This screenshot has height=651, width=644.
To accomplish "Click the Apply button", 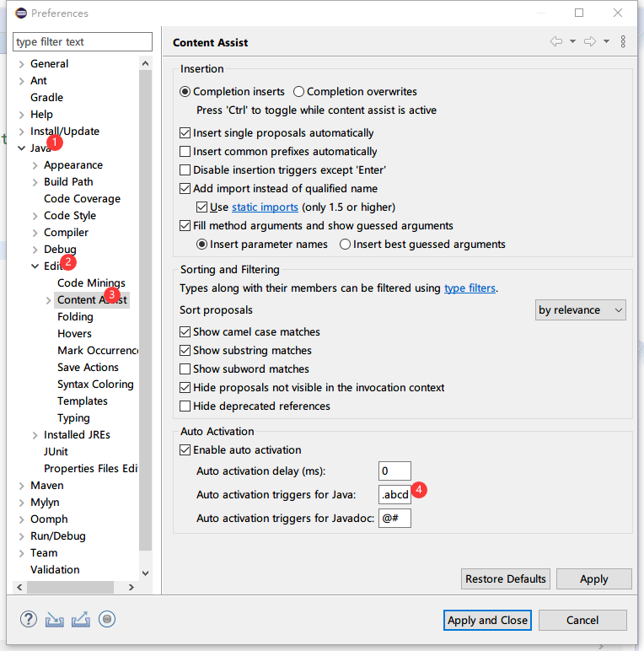I will [593, 578].
